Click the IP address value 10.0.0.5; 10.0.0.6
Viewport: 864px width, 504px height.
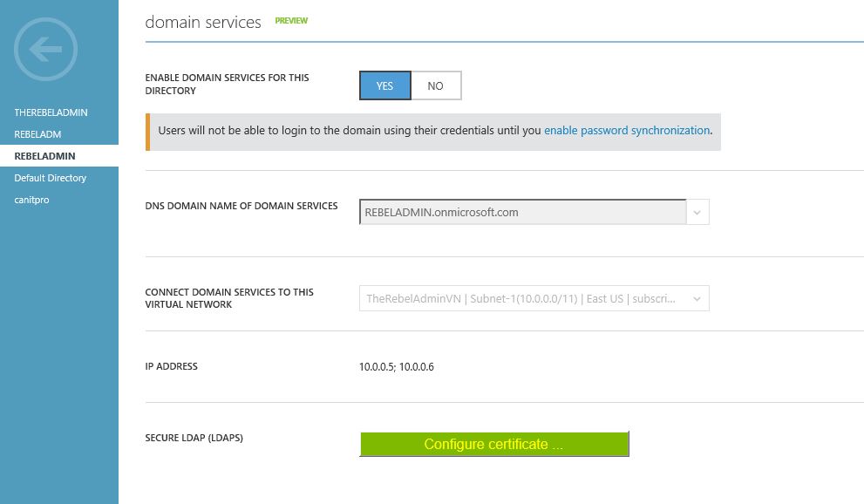(x=396, y=367)
